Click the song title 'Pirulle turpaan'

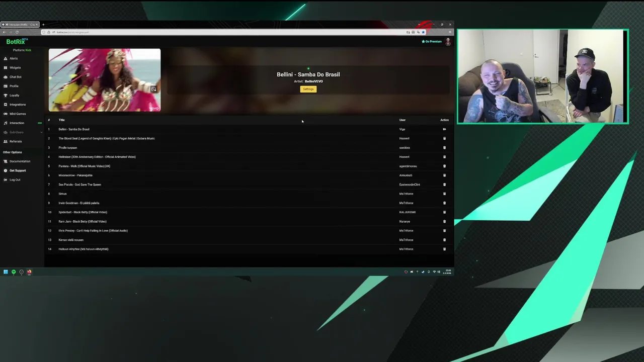tap(68, 148)
